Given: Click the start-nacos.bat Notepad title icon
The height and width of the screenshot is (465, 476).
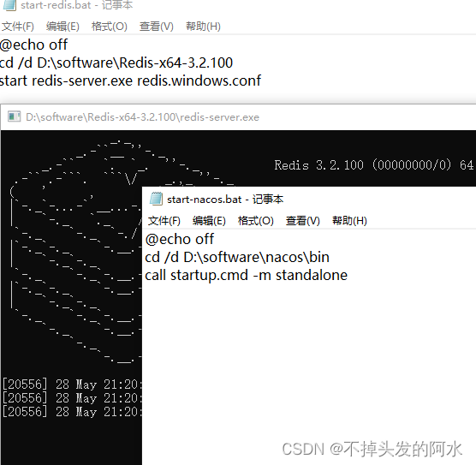Looking at the screenshot, I should (x=156, y=200).
